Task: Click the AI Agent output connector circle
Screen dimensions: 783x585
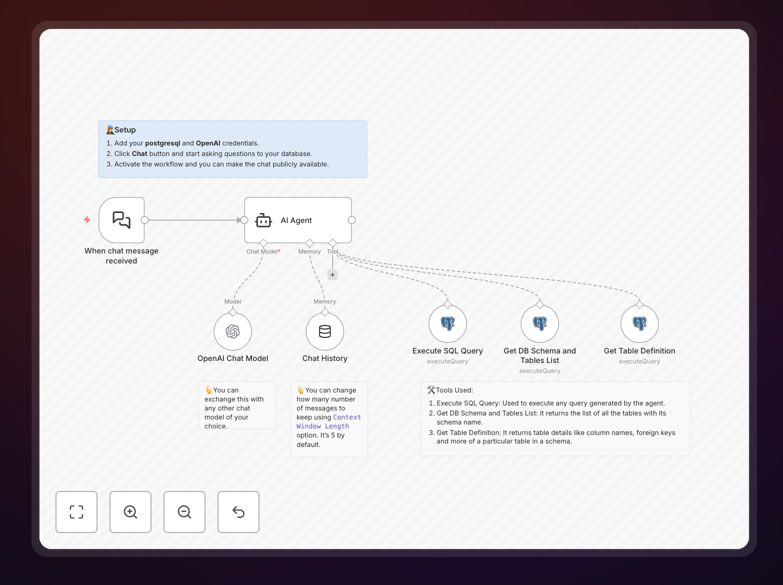Action: [352, 220]
